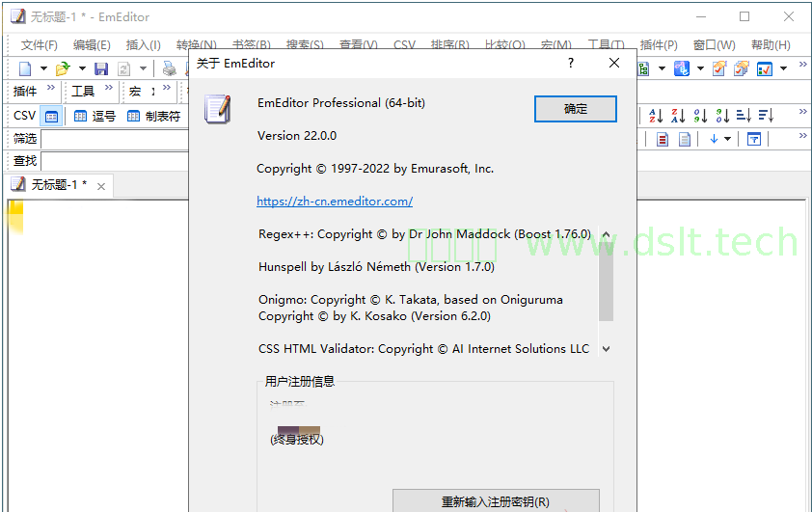Open the 窗口(W) menu
Screen dimensions: 812x512
tap(715, 45)
